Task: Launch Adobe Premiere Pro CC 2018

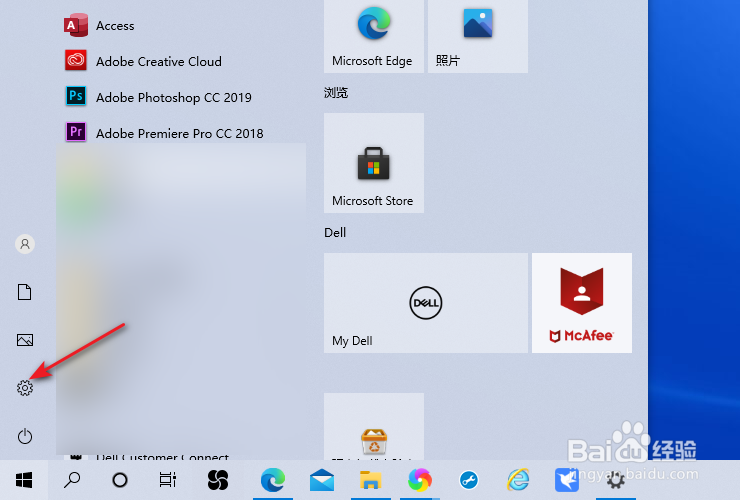Action: pos(164,133)
